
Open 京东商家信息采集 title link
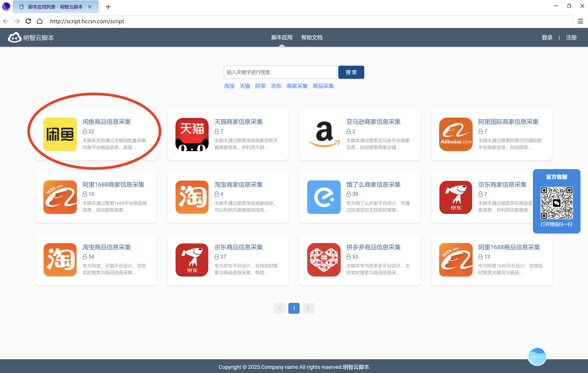point(502,185)
